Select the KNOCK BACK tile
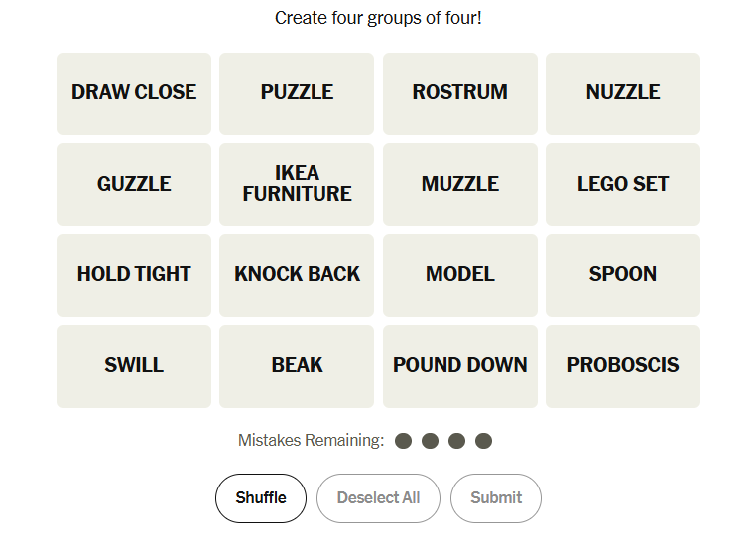This screenshot has width=756, height=556. click(297, 275)
